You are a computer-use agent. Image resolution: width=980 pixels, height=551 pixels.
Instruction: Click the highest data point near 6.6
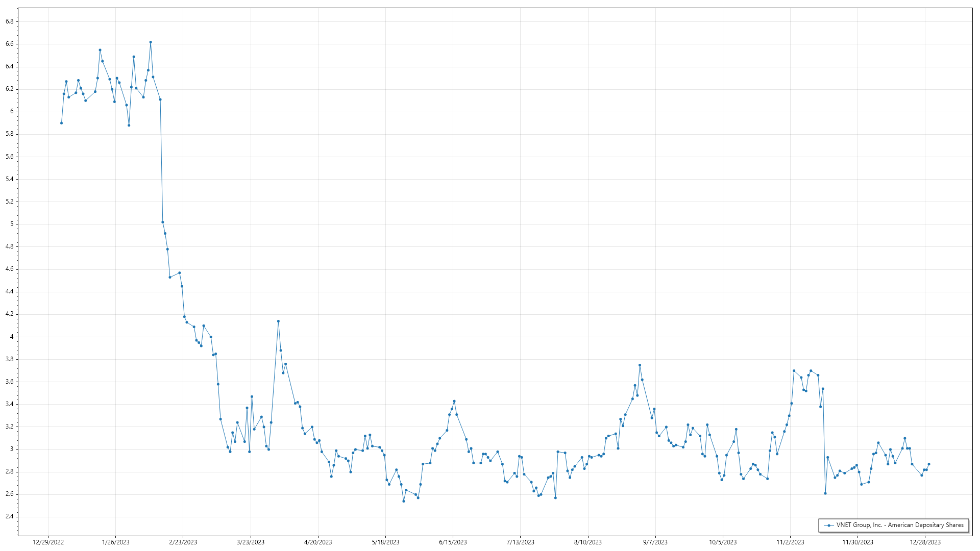tap(151, 42)
